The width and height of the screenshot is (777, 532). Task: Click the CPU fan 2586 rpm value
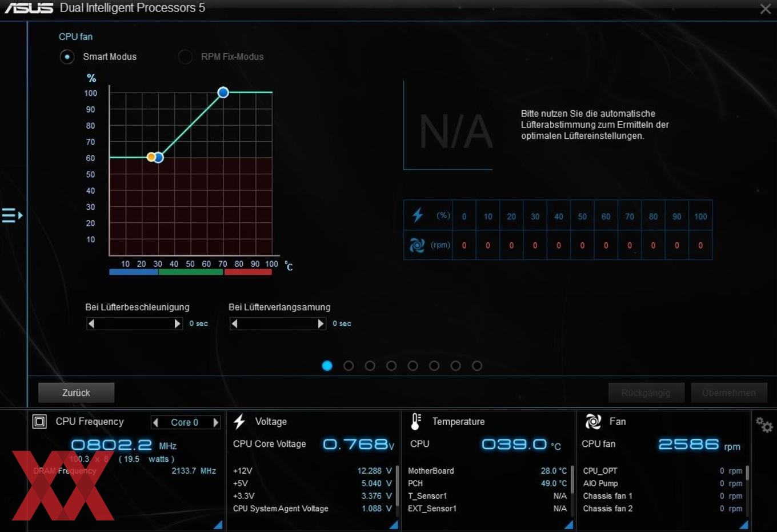699,444
